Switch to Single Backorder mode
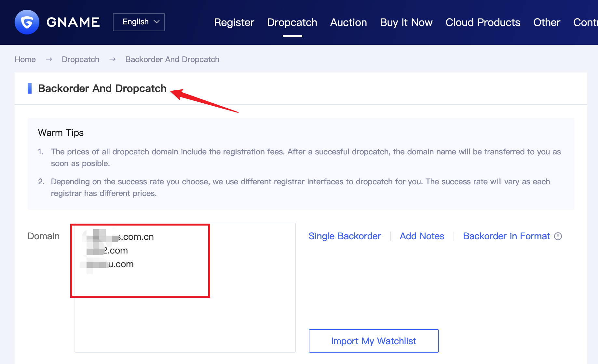 tap(345, 236)
